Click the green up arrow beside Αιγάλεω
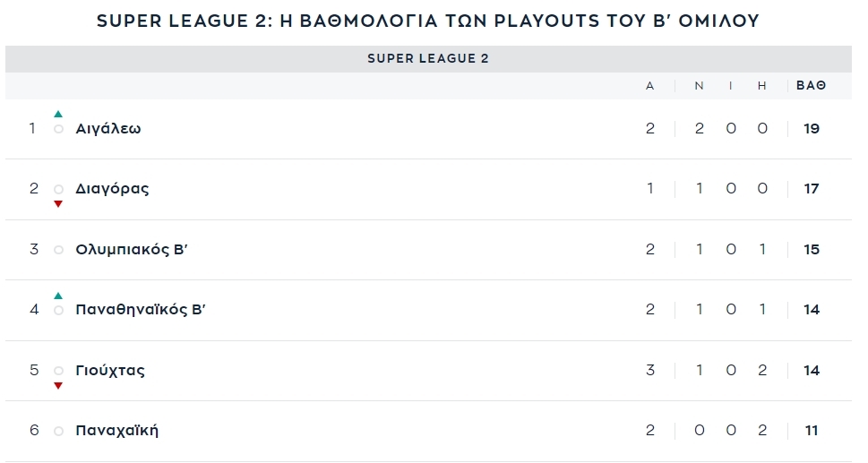Image resolution: width=868 pixels, height=463 pixels. 58,114
